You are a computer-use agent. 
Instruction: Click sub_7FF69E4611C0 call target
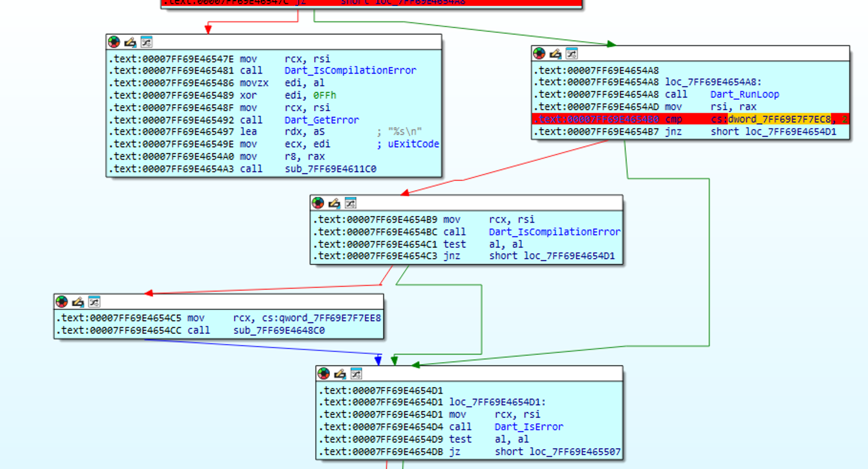[330, 169]
